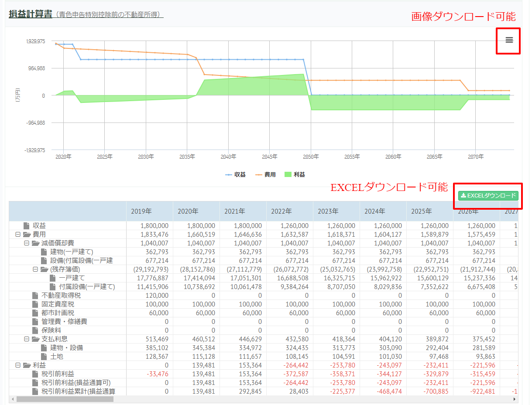This screenshot has width=532, height=405.
Task: Select the 都市計画税 row label
Action: [58, 313]
